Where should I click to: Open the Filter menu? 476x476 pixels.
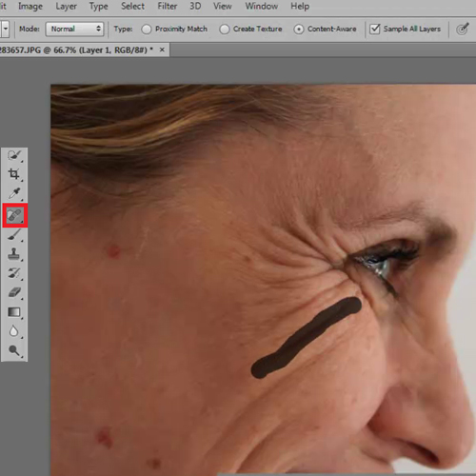click(x=168, y=6)
